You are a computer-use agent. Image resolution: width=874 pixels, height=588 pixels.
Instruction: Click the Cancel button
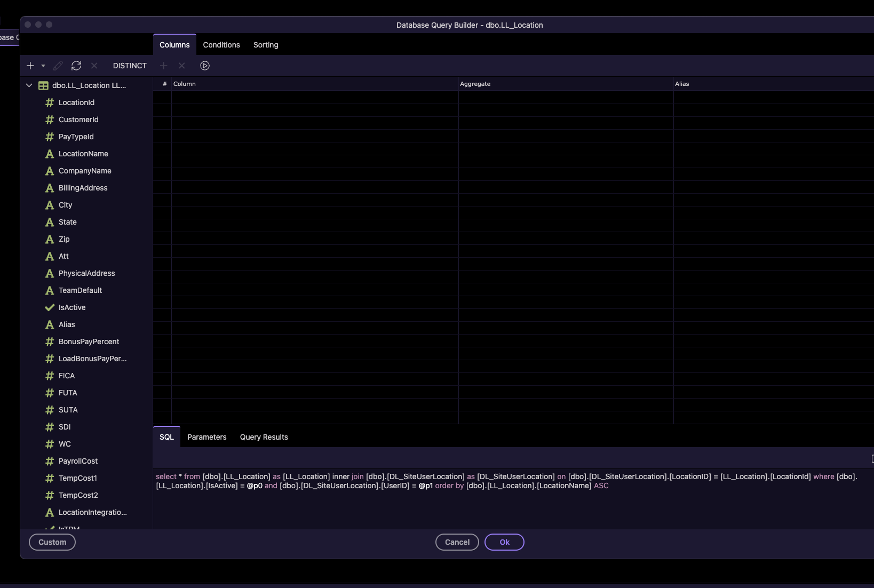point(457,542)
